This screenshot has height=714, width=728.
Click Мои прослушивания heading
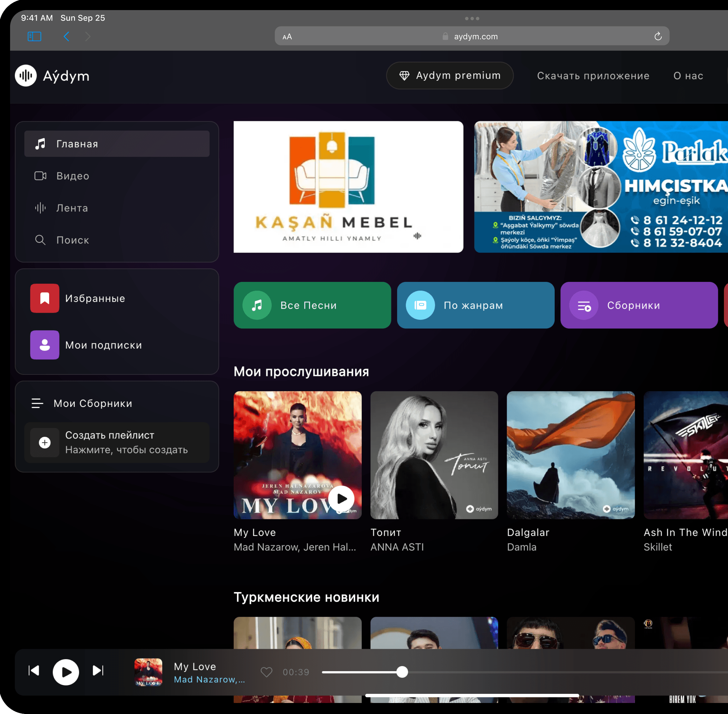301,372
